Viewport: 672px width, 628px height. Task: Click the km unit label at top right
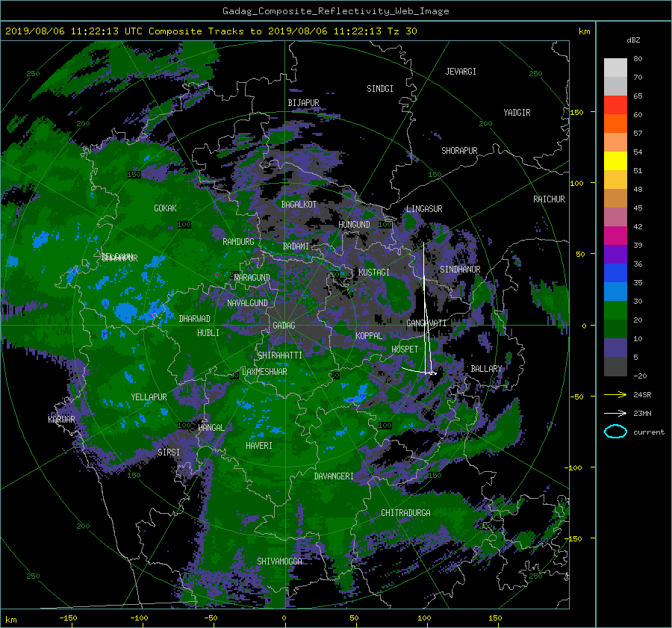click(584, 31)
